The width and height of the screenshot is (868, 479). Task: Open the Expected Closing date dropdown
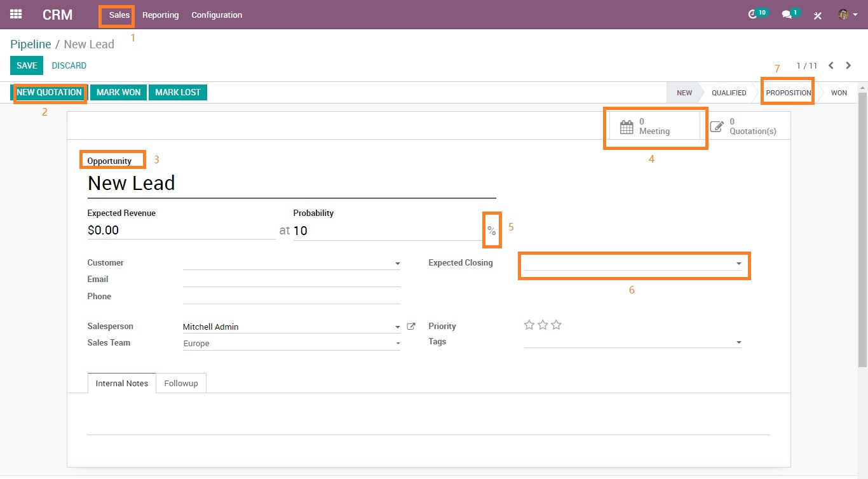738,263
